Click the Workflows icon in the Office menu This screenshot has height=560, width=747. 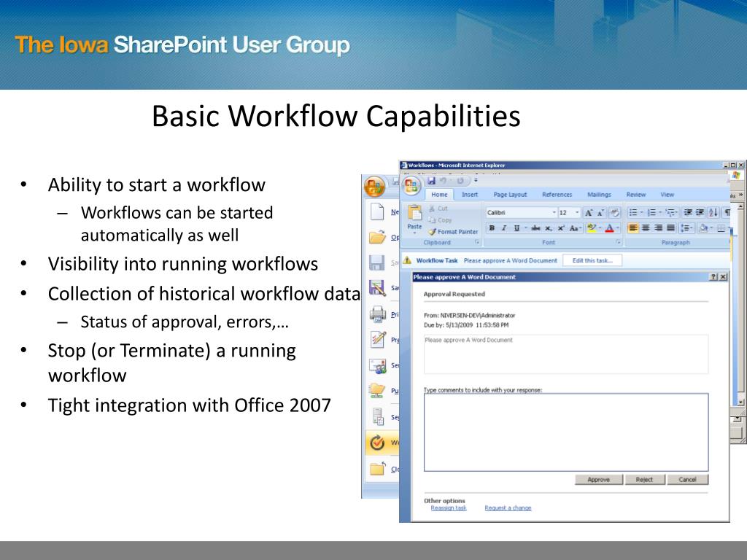377,443
